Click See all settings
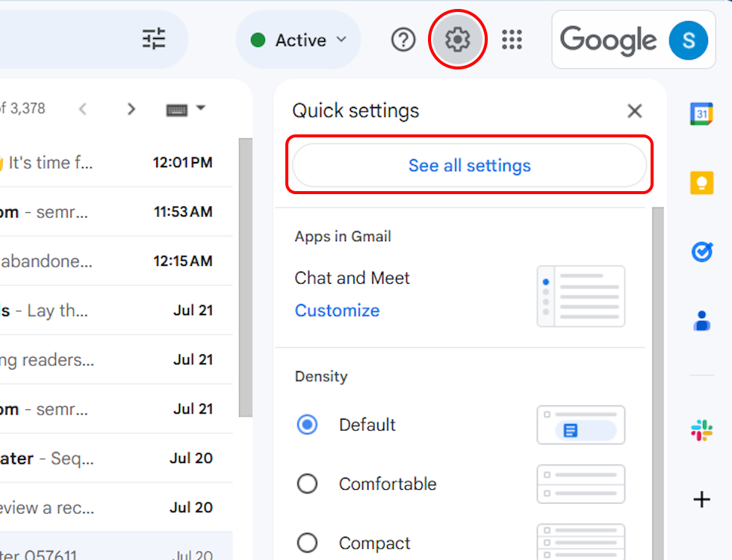The height and width of the screenshot is (560, 732). [x=469, y=165]
